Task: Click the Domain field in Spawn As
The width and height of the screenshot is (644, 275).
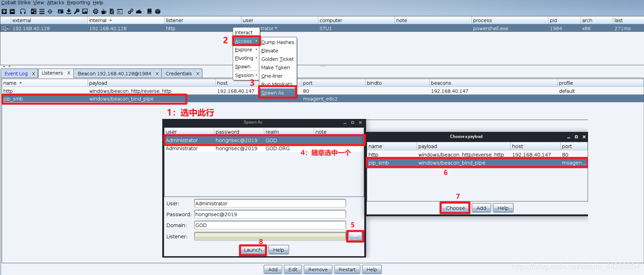Action: point(270,225)
